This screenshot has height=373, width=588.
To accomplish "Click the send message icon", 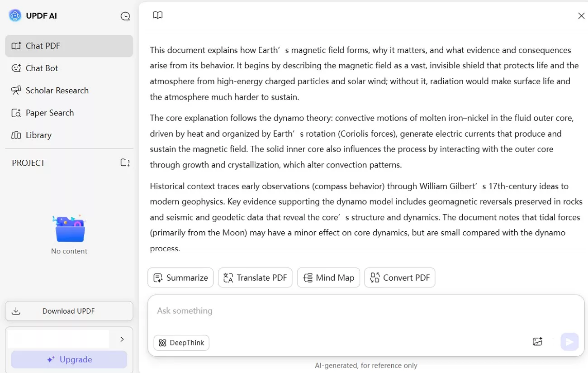I will (x=569, y=342).
